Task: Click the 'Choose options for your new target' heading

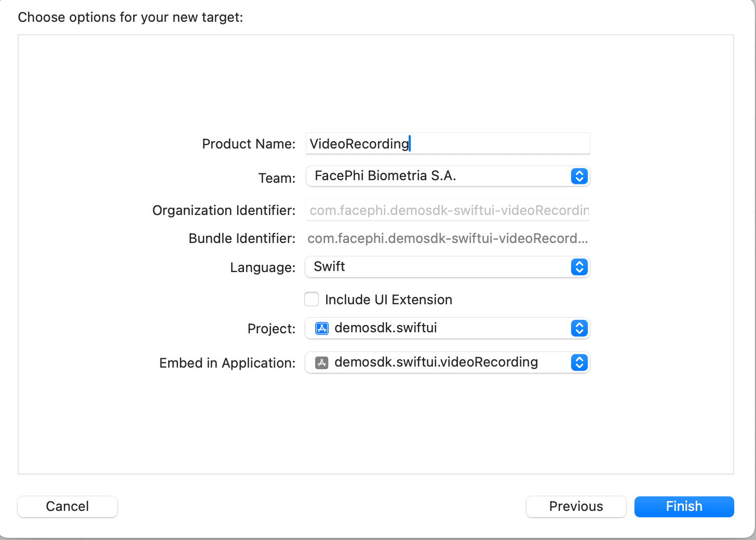Action: (x=130, y=17)
